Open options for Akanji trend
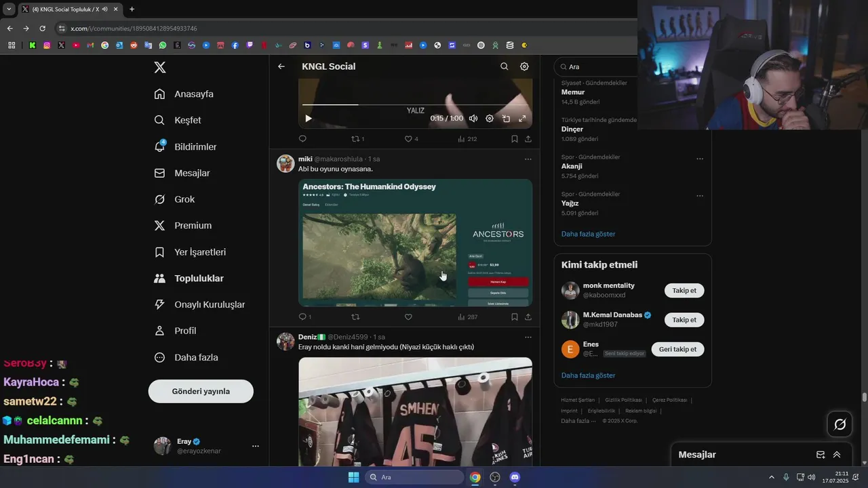868x488 pixels. tap(700, 159)
